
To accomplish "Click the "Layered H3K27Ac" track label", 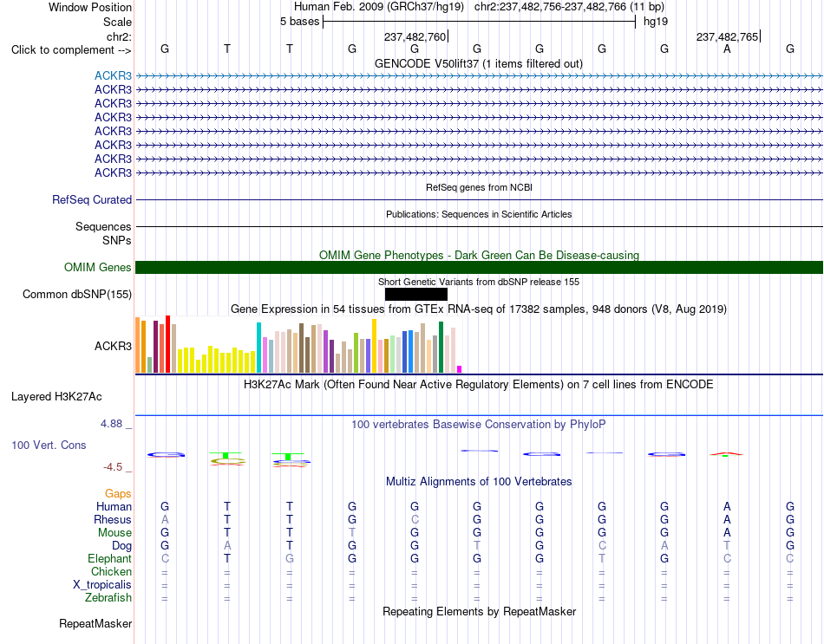I will point(56,397).
